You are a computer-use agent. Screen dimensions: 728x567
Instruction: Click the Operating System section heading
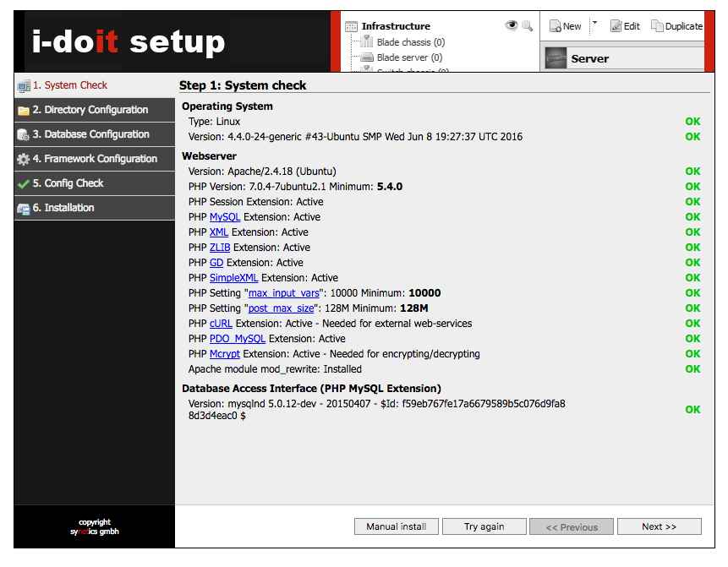click(x=227, y=106)
